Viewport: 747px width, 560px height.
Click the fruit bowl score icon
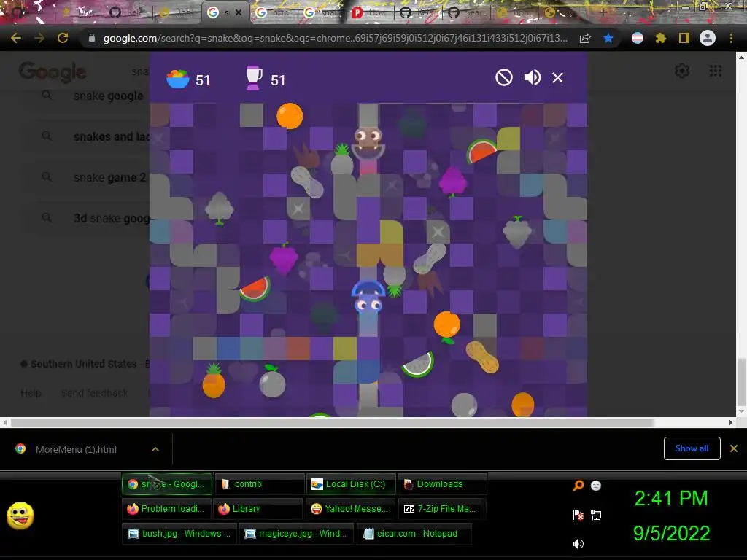coord(178,79)
